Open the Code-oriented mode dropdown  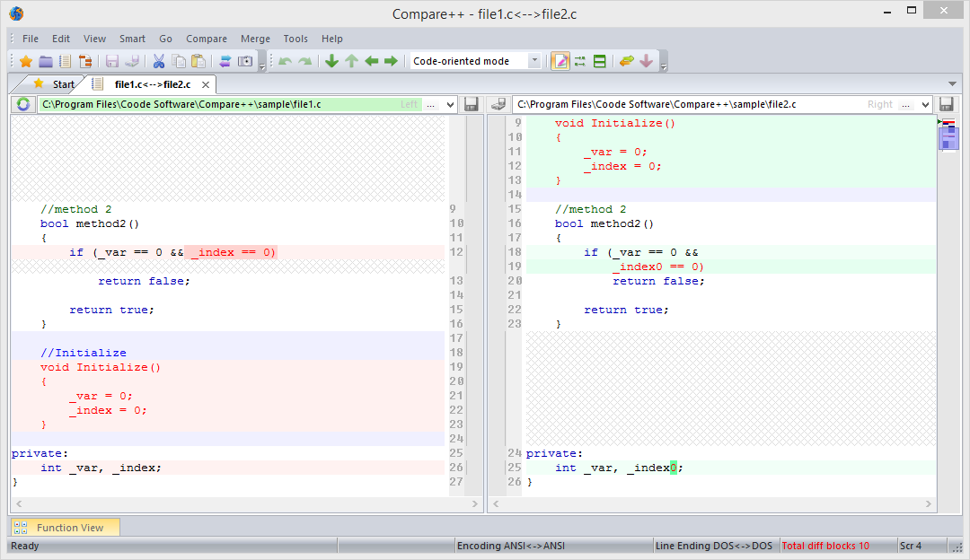click(x=534, y=61)
